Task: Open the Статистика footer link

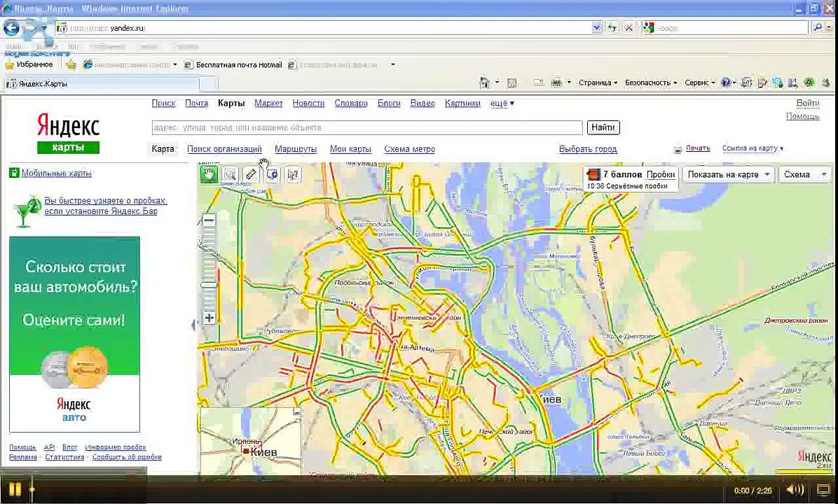Action: (x=64, y=457)
